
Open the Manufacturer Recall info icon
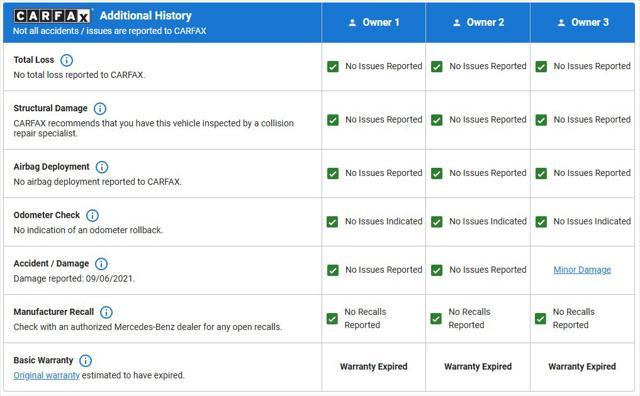tap(106, 312)
